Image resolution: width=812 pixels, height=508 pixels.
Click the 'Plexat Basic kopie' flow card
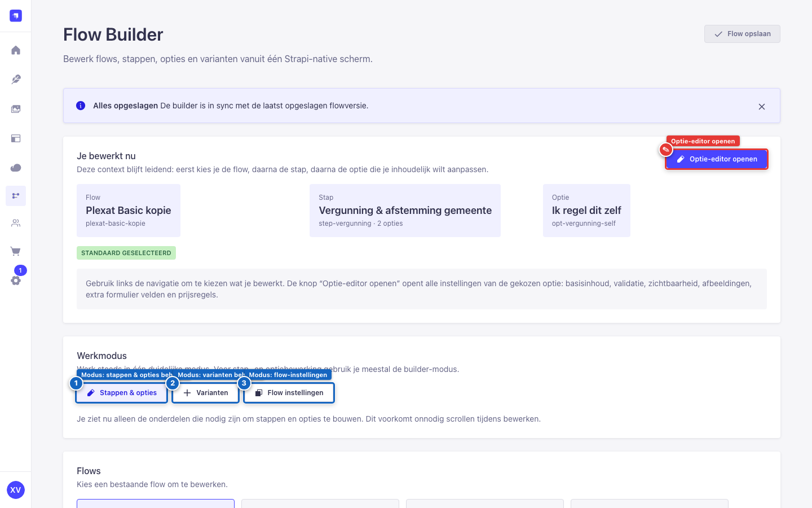[x=129, y=211]
